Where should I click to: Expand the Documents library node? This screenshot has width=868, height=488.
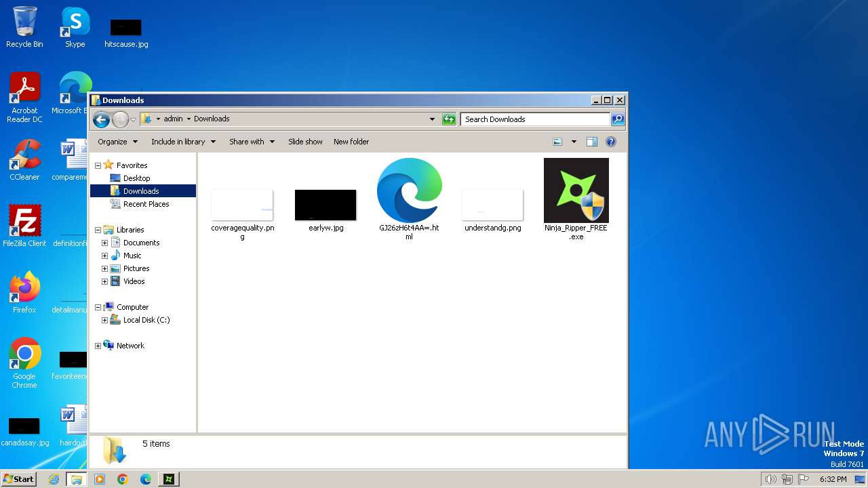pyautogui.click(x=104, y=243)
